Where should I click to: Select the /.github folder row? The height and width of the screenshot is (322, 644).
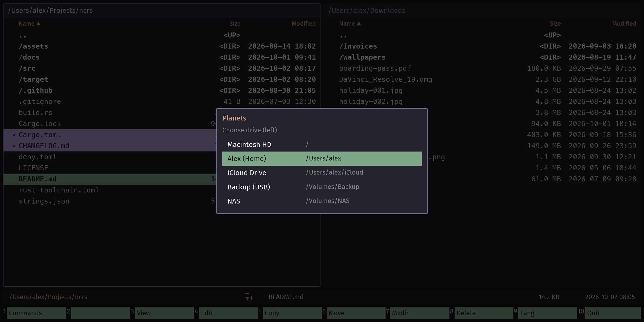(x=162, y=91)
